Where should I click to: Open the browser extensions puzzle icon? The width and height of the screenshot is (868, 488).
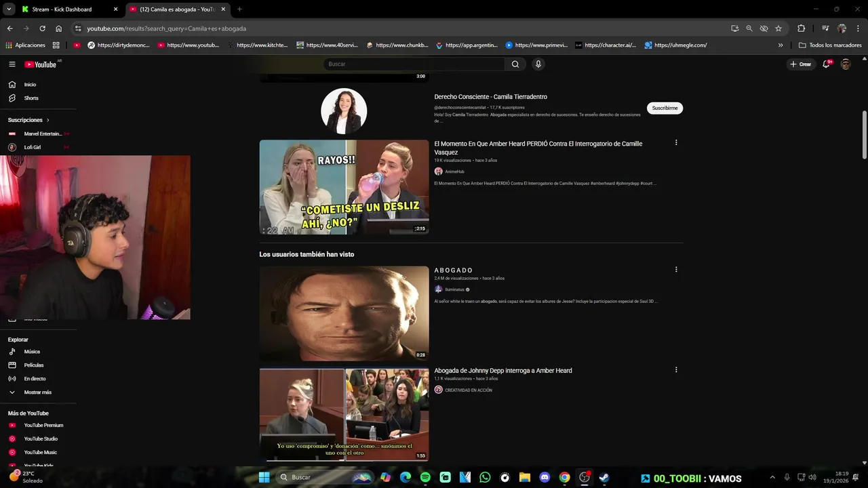(x=801, y=28)
